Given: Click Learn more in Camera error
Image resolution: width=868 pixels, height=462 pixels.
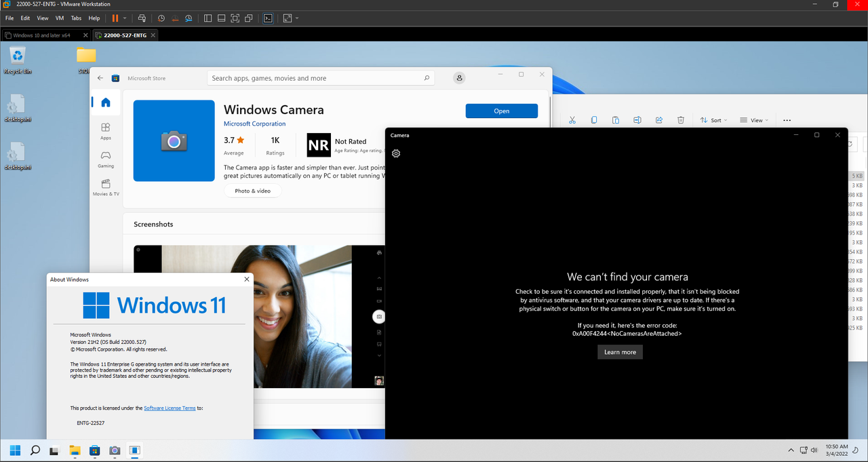Looking at the screenshot, I should 620,352.
